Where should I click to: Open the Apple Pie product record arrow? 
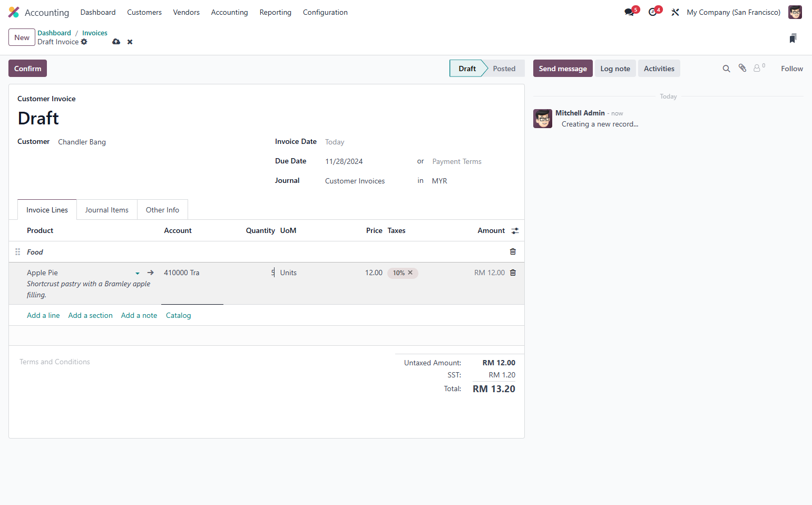tap(151, 273)
